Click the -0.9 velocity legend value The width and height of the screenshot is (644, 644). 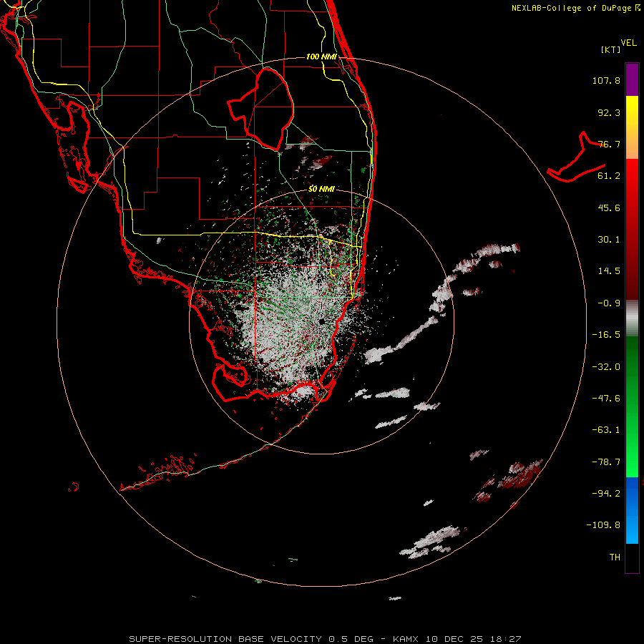(609, 303)
